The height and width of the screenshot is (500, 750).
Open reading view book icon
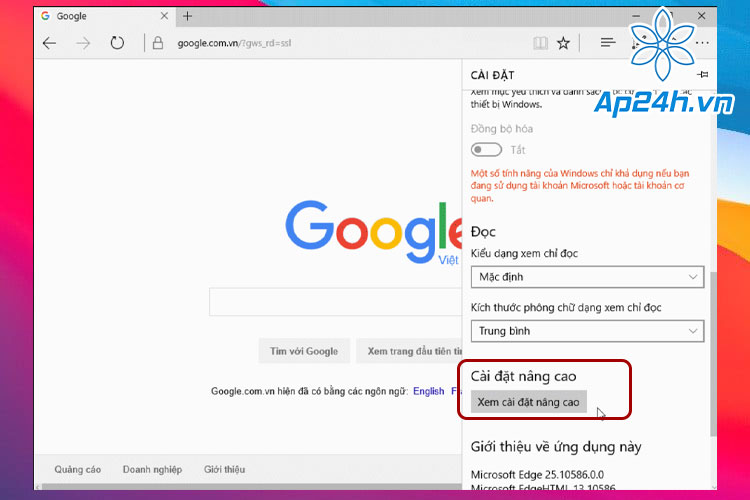540,43
